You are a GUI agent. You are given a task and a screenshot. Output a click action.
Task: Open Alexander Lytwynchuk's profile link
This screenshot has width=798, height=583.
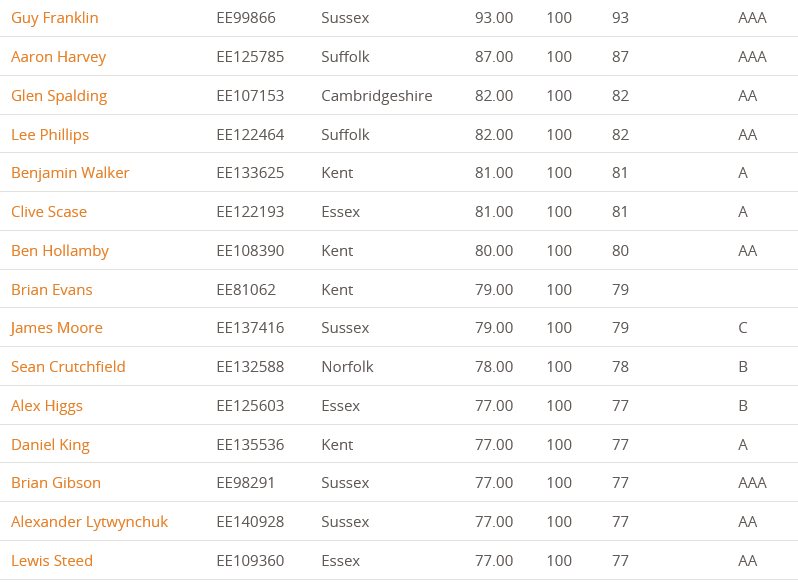click(90, 522)
